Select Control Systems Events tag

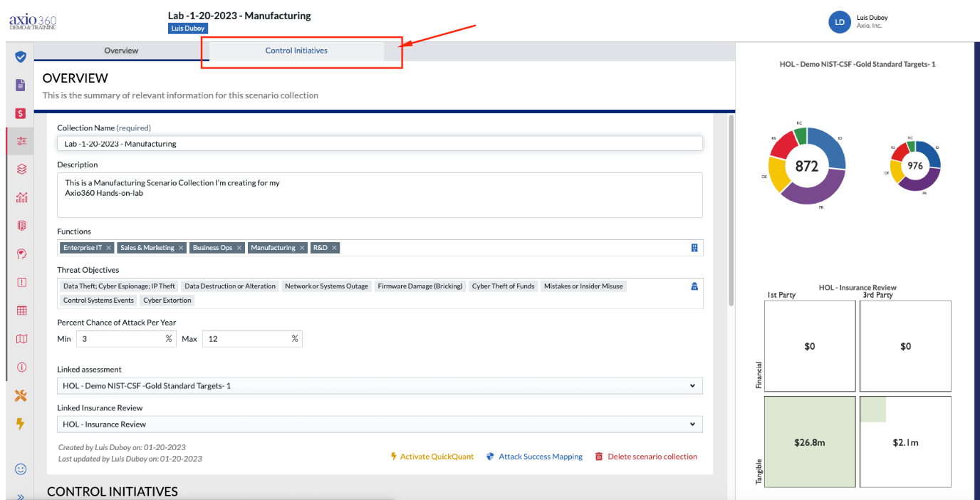(98, 301)
